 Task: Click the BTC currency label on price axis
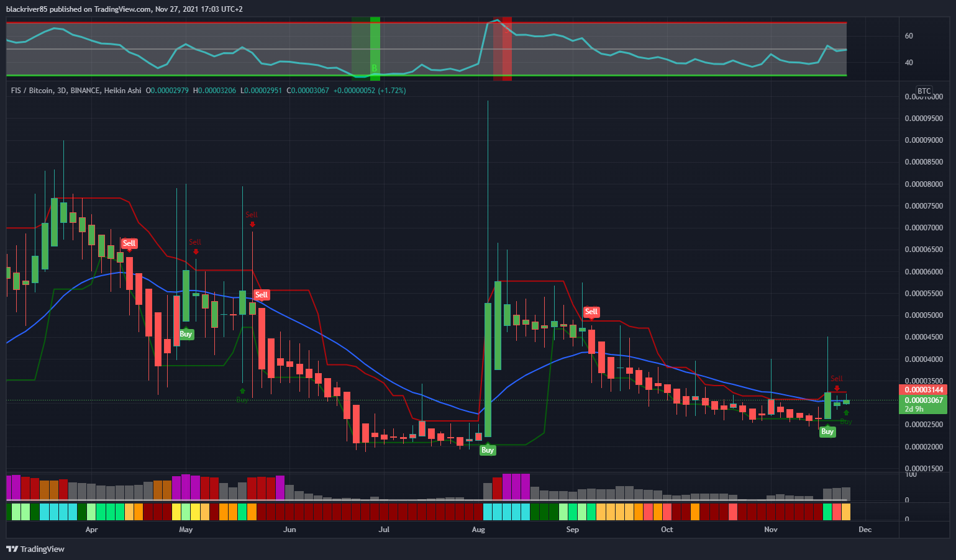point(924,91)
